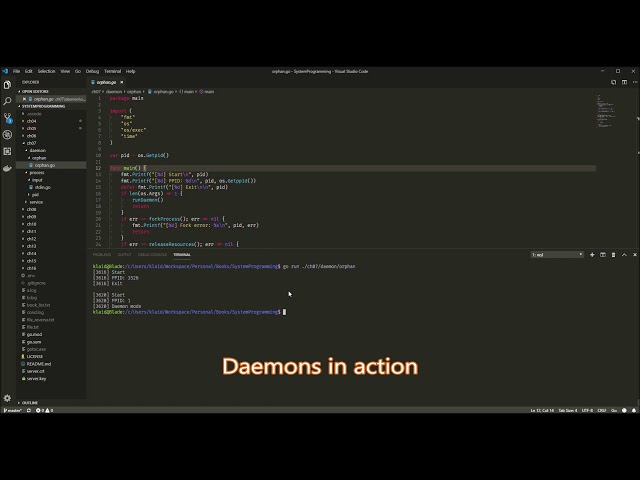Open the Terminal menu
The image size is (640, 480).
(x=113, y=71)
